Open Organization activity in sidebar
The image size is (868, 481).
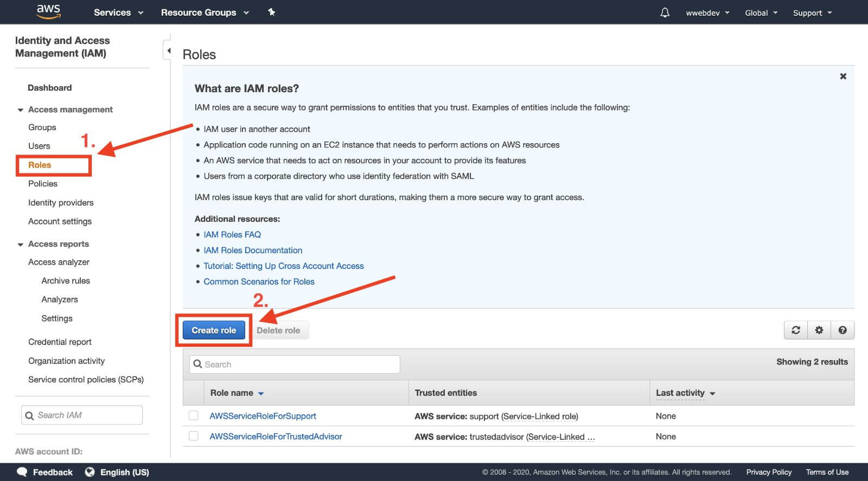pos(66,361)
